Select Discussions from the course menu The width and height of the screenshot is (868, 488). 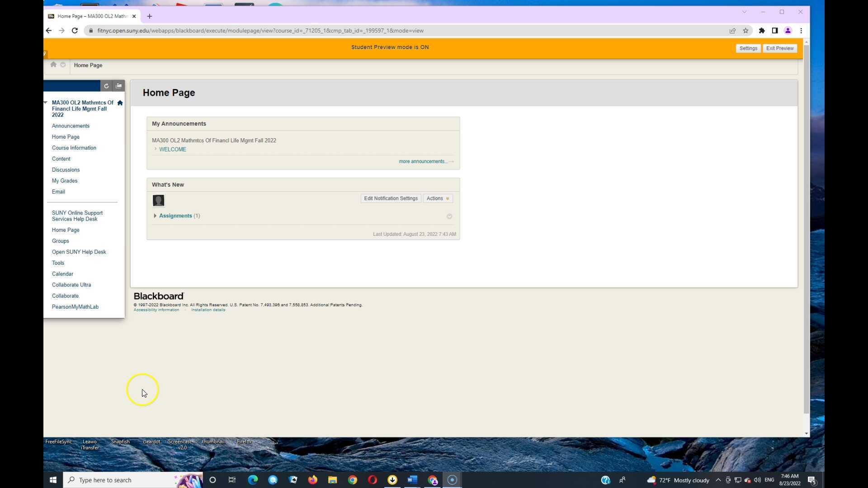pos(66,170)
